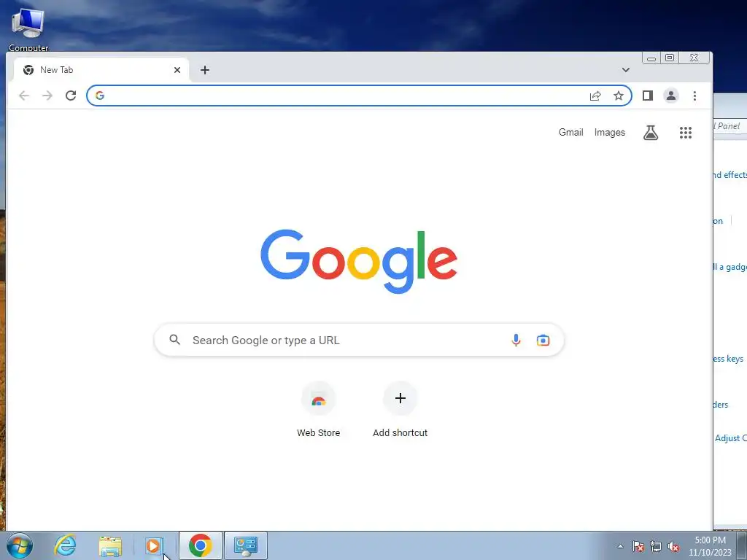This screenshot has height=560, width=747.
Task: Launch Internet Explorer from the taskbar
Action: pyautogui.click(x=65, y=545)
